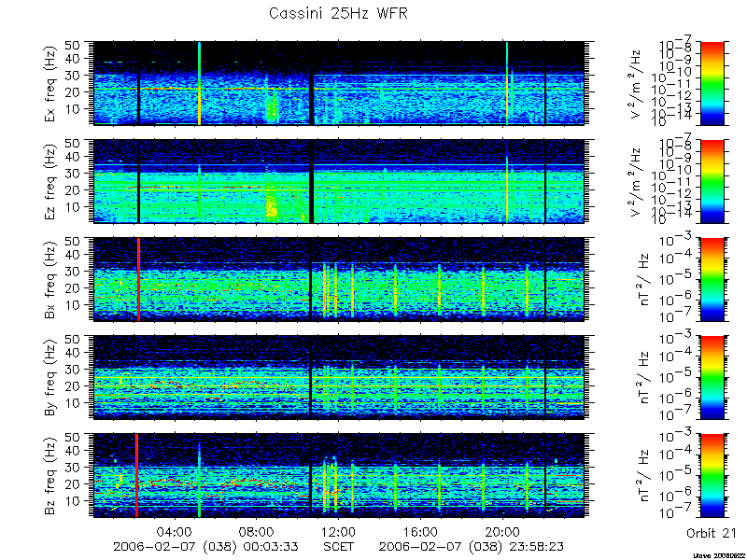Image resolution: width=747 pixels, height=560 pixels.
Task: Click the "04:00" time tick label
Action: [176, 531]
